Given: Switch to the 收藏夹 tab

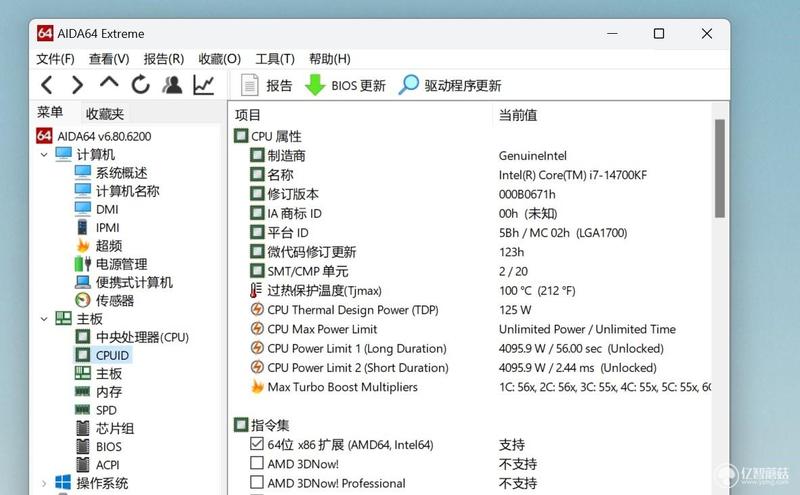Looking at the screenshot, I should pos(105,113).
